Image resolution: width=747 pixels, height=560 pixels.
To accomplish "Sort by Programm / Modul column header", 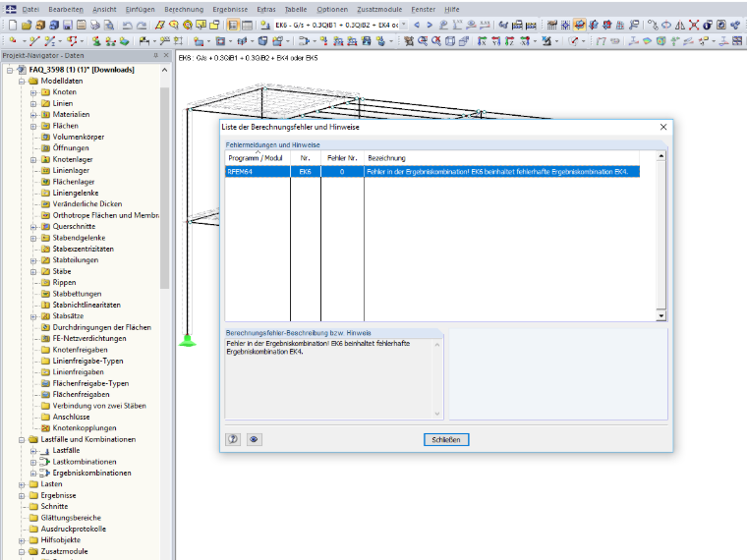I will 258,157.
